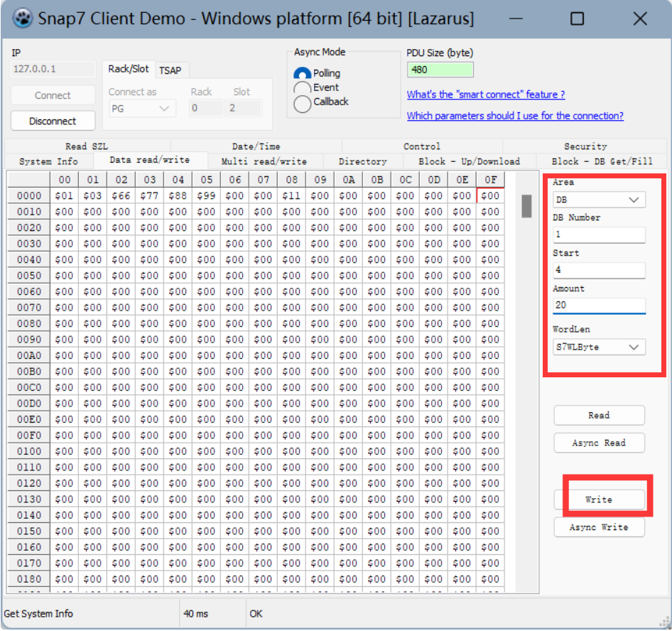Open the Directory tab
672x631 pixels.
(x=362, y=161)
